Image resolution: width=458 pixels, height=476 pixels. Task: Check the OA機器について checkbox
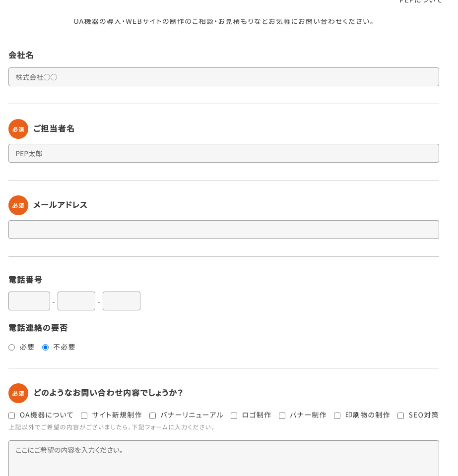[x=12, y=416]
